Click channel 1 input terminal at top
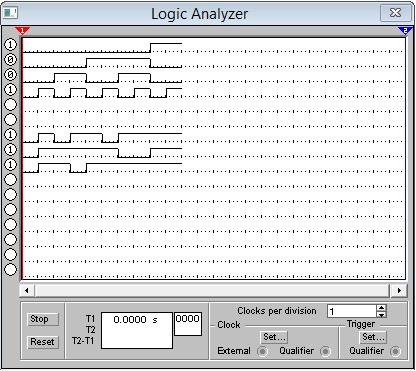416x371 pixels. point(10,44)
